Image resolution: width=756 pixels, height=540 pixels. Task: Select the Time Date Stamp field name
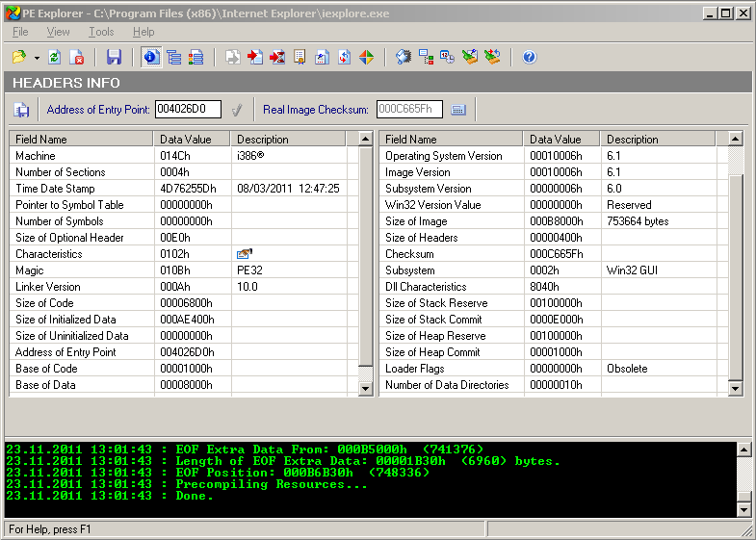click(55, 189)
